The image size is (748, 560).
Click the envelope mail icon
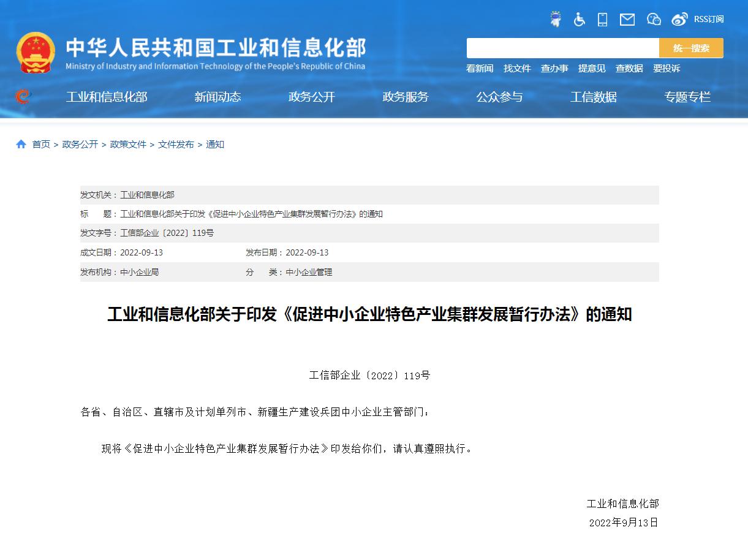click(627, 20)
